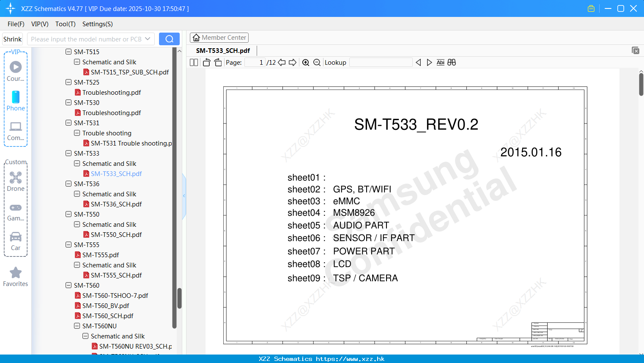
Task: Open SM-T560-TSHOO-7.pdf file
Action: (x=115, y=295)
